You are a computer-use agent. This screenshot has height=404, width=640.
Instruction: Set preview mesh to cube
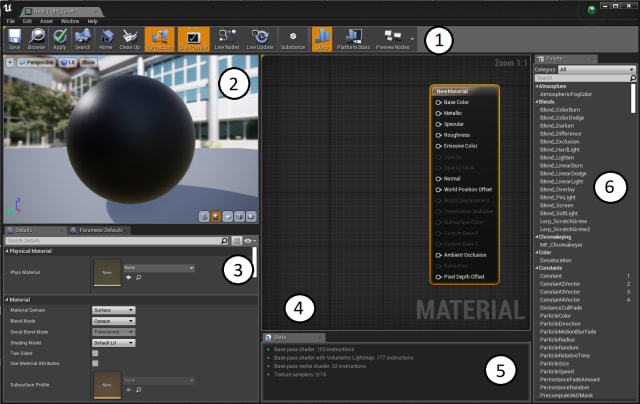coord(240,216)
